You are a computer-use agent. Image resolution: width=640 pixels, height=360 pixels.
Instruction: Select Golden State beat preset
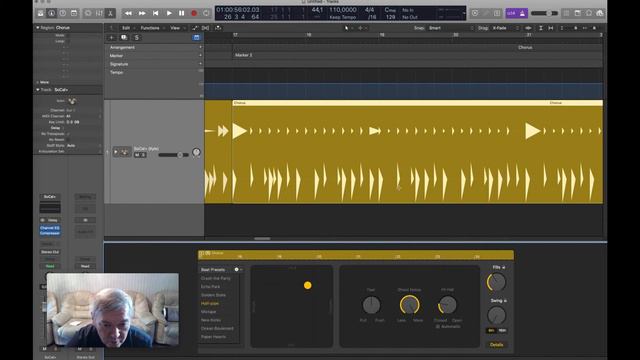click(213, 295)
